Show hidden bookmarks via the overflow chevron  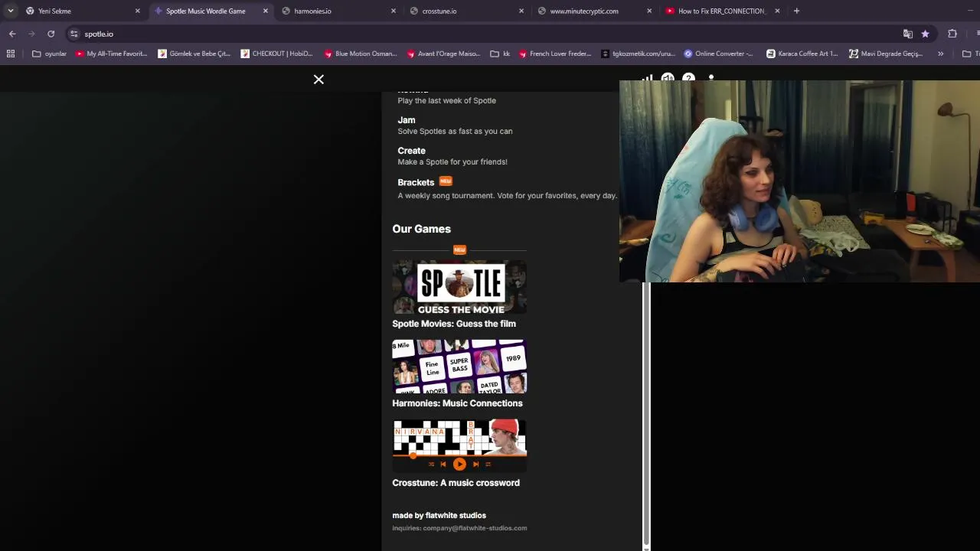click(x=940, y=54)
